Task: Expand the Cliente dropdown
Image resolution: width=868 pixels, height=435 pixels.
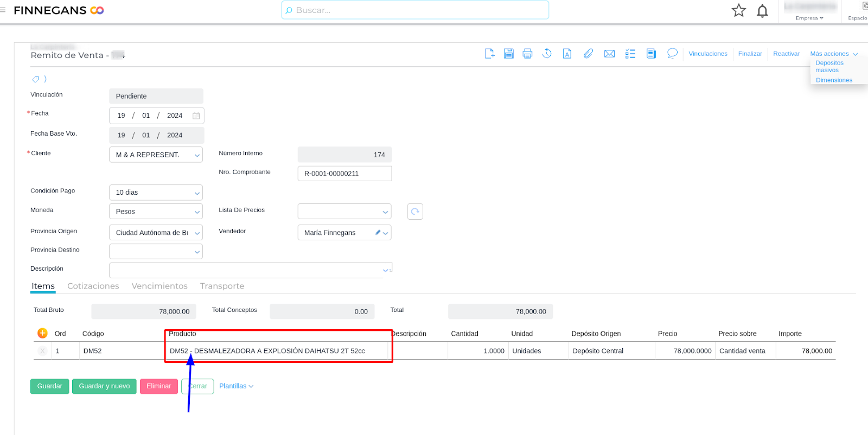Action: click(x=197, y=155)
